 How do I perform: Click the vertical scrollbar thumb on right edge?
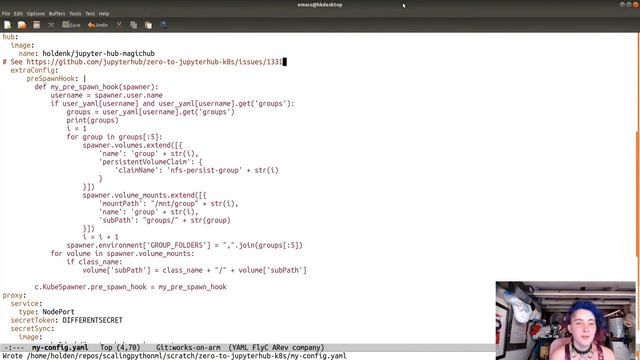637,195
